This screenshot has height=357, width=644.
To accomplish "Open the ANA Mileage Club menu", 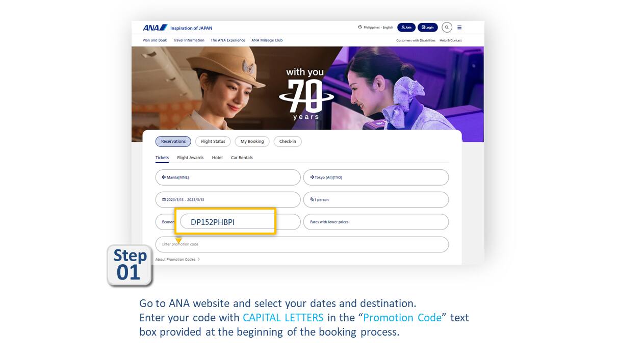I will (x=267, y=40).
